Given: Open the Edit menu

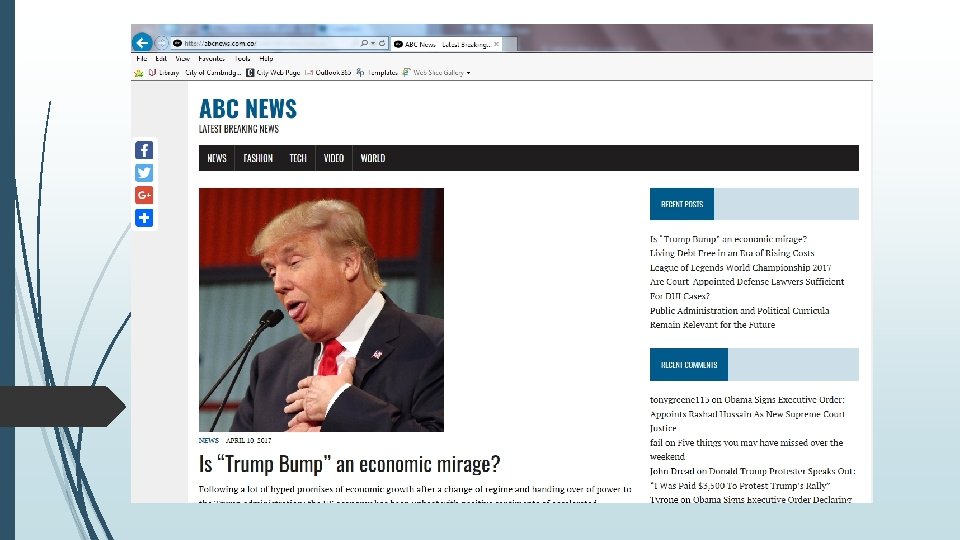Looking at the screenshot, I should pyautogui.click(x=161, y=59).
